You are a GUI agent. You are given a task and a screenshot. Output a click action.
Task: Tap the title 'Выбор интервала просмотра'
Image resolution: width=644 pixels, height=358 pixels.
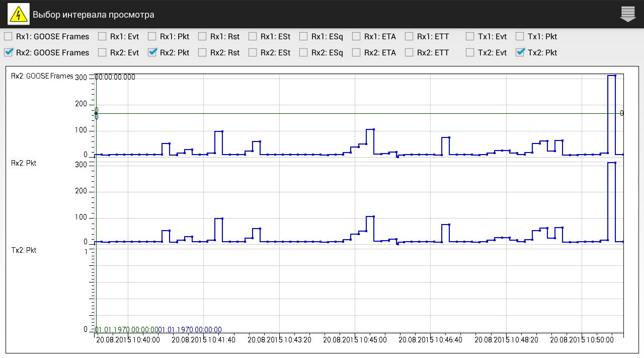[94, 15]
